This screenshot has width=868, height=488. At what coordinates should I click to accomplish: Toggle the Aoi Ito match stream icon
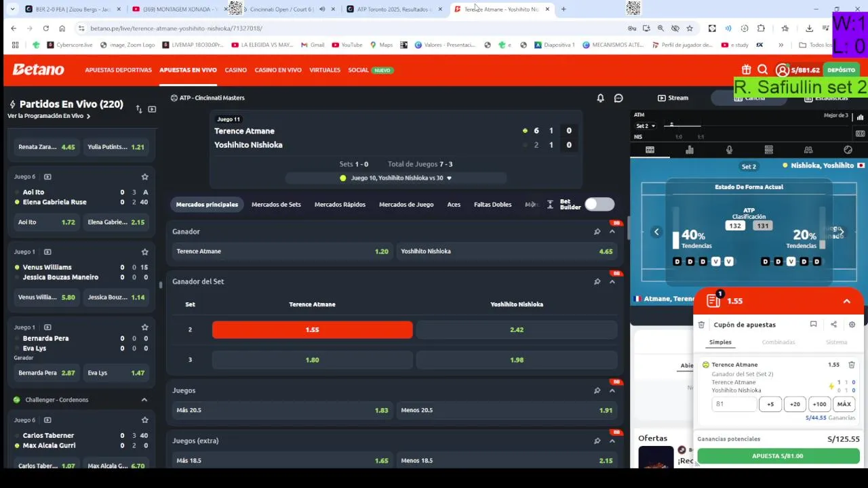pos(47,177)
